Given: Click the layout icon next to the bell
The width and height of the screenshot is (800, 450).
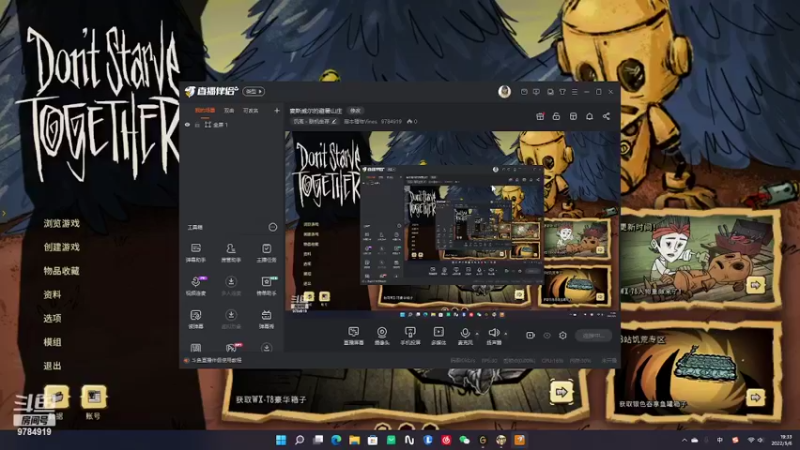Looking at the screenshot, I should click(x=573, y=116).
